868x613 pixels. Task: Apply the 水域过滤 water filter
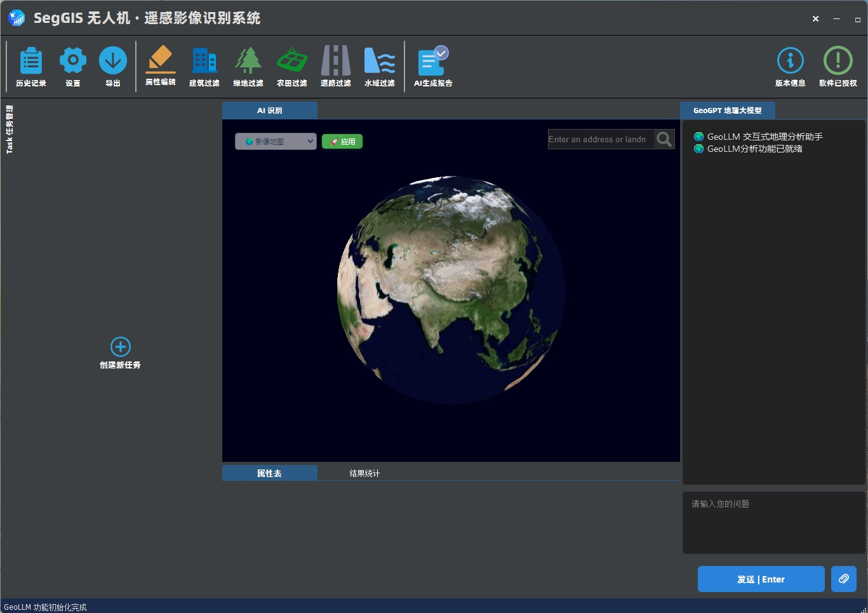point(379,66)
